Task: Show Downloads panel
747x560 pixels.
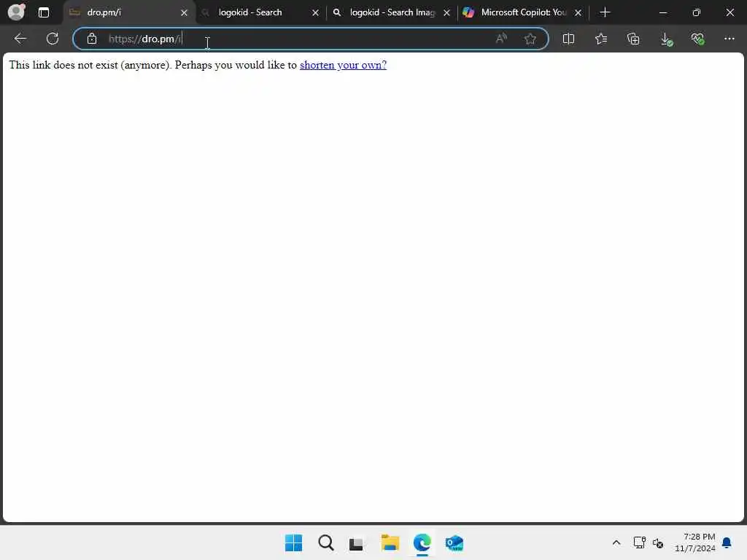Action: click(666, 39)
